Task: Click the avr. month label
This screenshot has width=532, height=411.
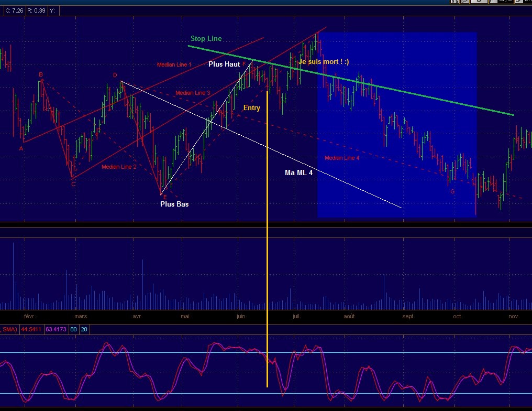Action: [137, 316]
